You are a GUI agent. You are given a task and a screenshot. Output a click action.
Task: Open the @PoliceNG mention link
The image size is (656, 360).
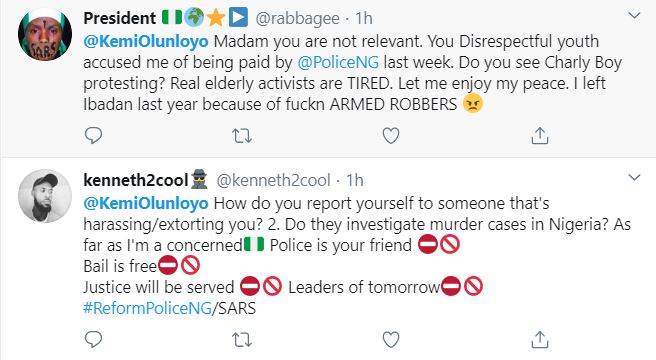coord(338,62)
